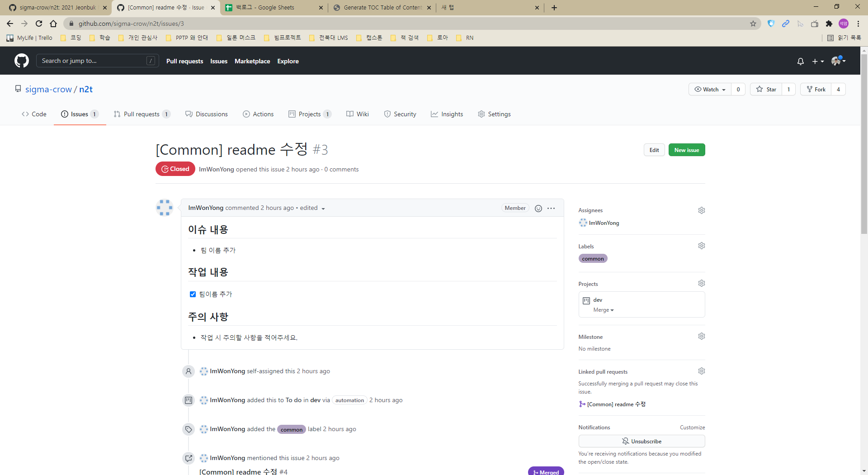Image resolution: width=868 pixels, height=475 pixels.
Task: Click the common label in timeline
Action: [291, 429]
